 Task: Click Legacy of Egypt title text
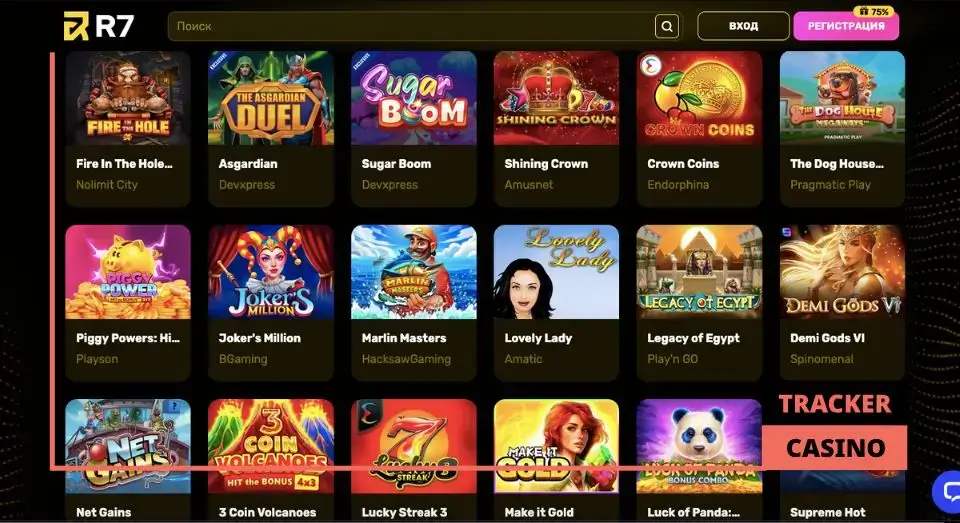pos(693,338)
